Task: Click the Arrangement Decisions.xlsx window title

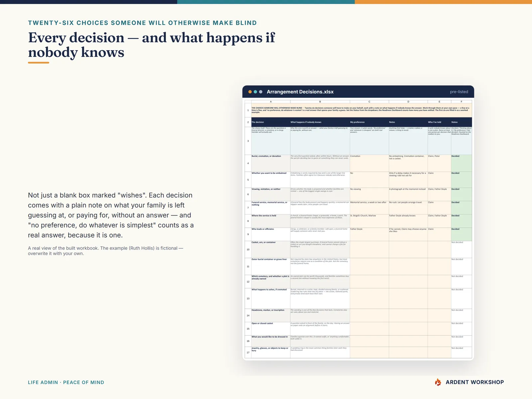Action: pyautogui.click(x=300, y=92)
